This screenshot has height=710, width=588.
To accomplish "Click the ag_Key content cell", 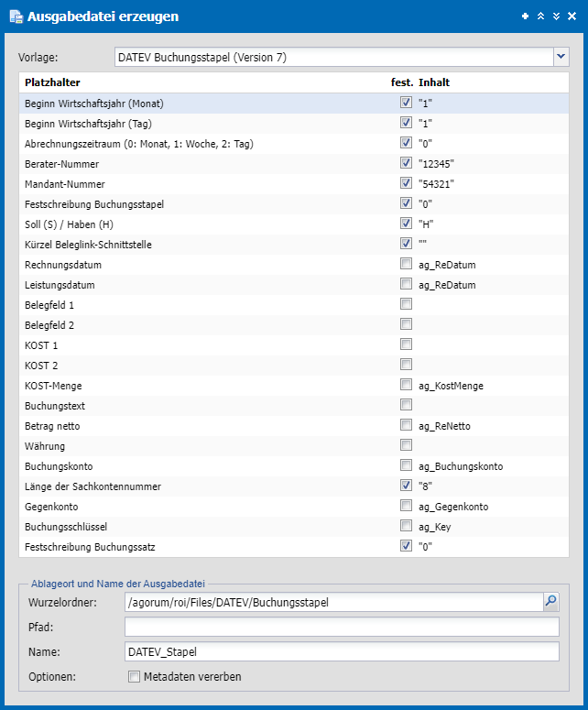I will point(434,527).
